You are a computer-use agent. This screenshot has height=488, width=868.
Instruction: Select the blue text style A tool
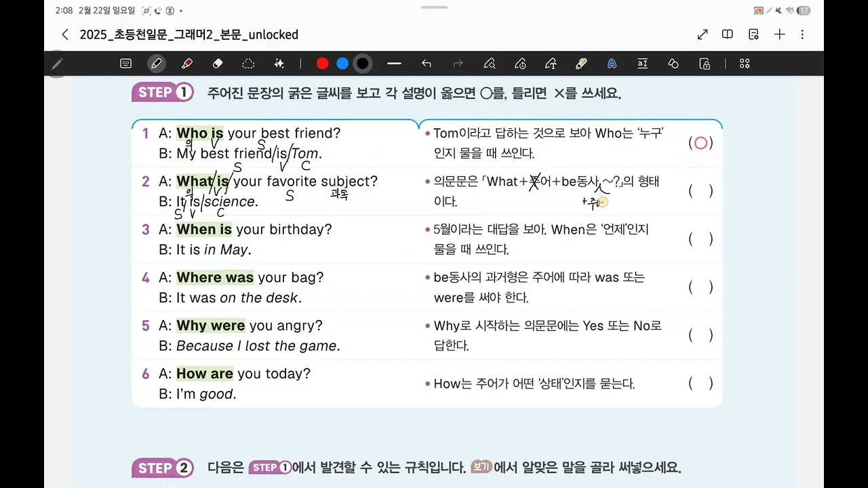[612, 64]
